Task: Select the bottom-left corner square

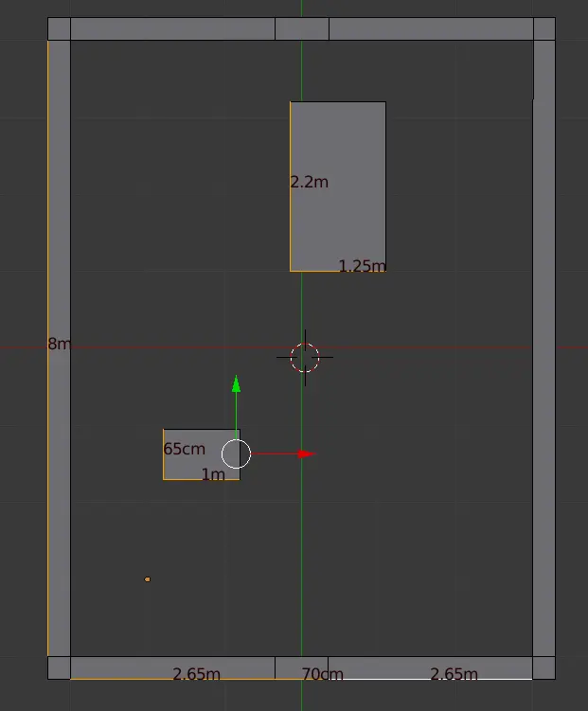Action: coord(59,667)
